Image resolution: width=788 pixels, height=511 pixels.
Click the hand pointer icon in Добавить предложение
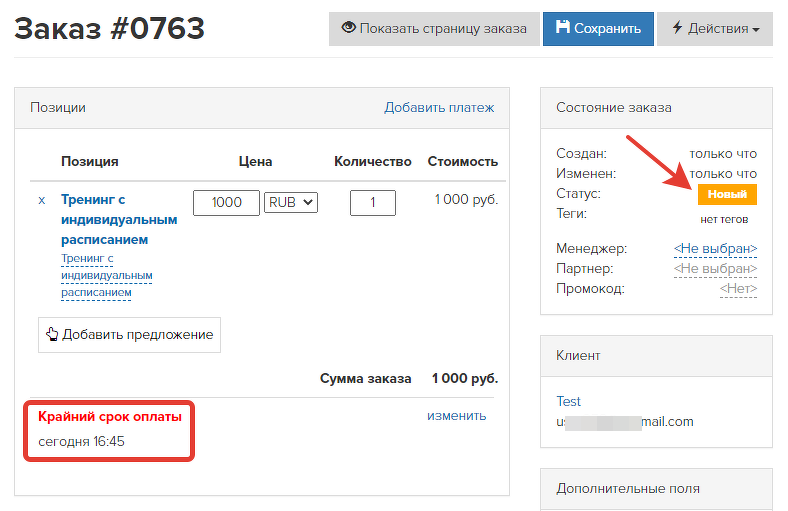(x=52, y=334)
